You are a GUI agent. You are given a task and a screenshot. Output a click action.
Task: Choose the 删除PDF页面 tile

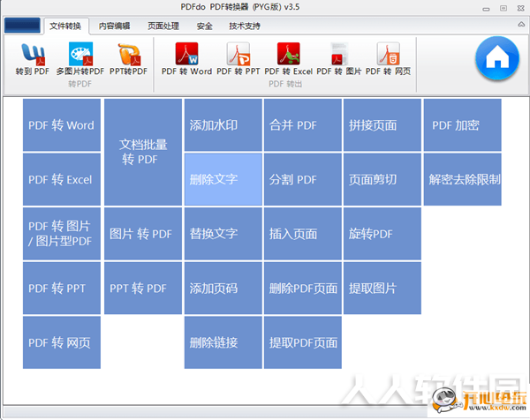303,288
